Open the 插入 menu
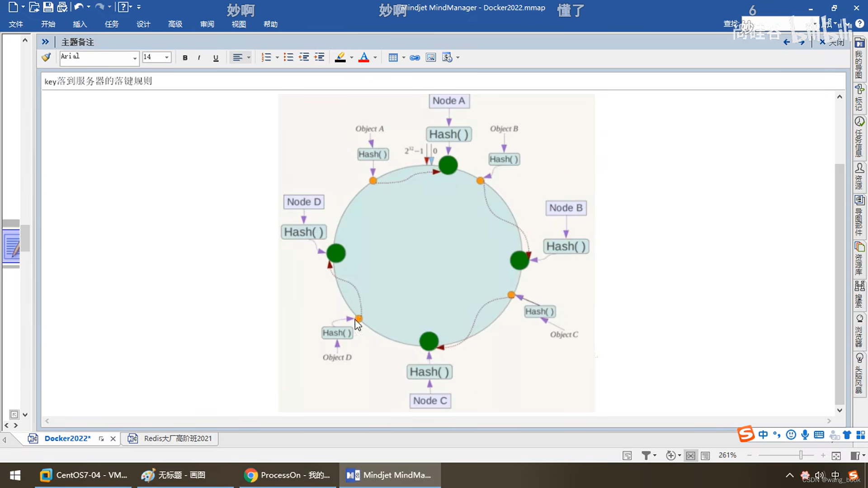The height and width of the screenshot is (488, 868). tap(80, 24)
